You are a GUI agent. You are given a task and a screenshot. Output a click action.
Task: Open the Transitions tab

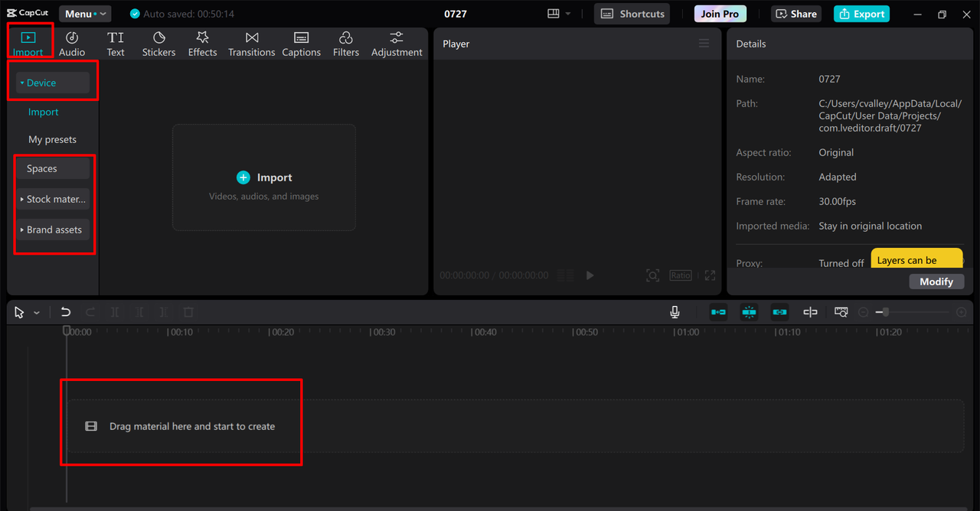[252, 44]
